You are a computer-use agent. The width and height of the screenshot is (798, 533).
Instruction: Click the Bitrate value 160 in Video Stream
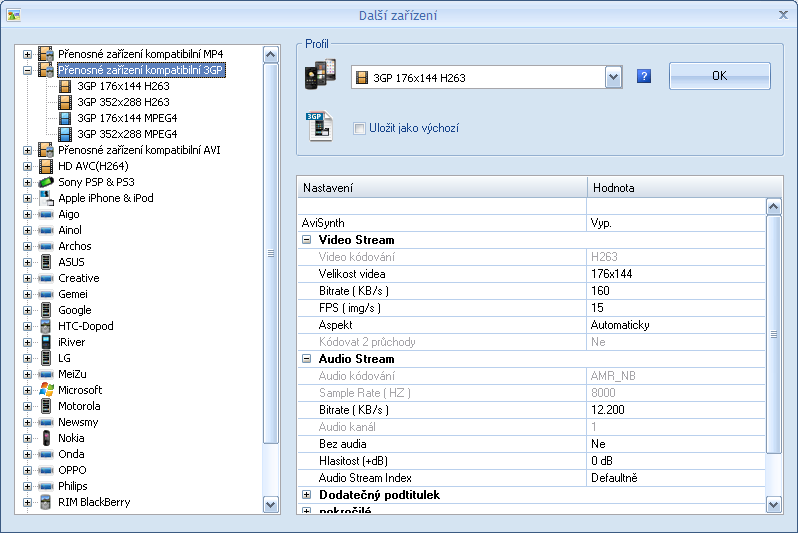[675, 291]
